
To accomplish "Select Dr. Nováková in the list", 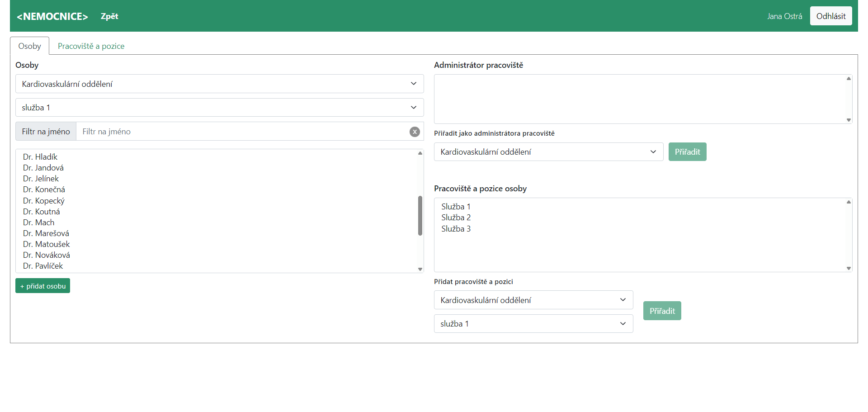I will [x=47, y=255].
